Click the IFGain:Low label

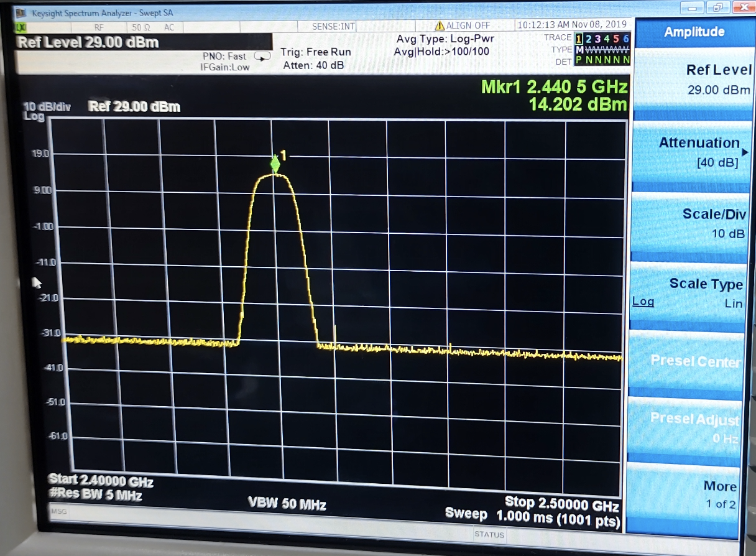225,67
